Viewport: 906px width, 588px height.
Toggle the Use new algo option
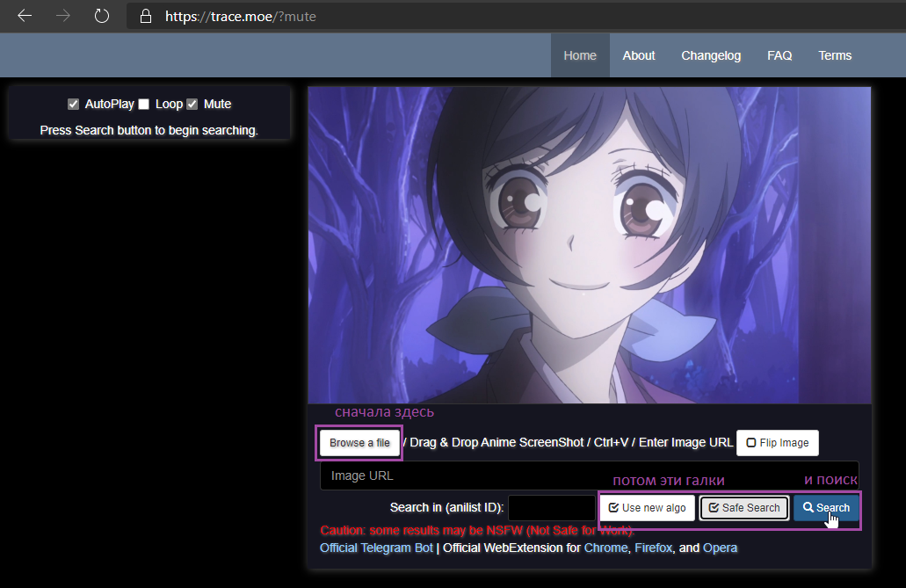click(x=647, y=508)
